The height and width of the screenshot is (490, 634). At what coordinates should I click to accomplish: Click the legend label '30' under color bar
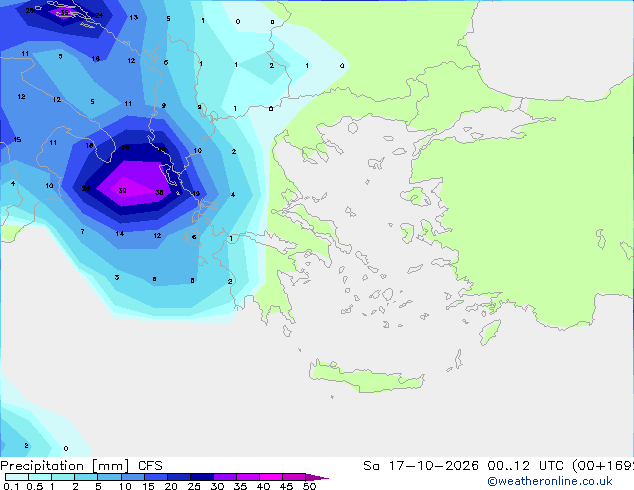tap(217, 486)
